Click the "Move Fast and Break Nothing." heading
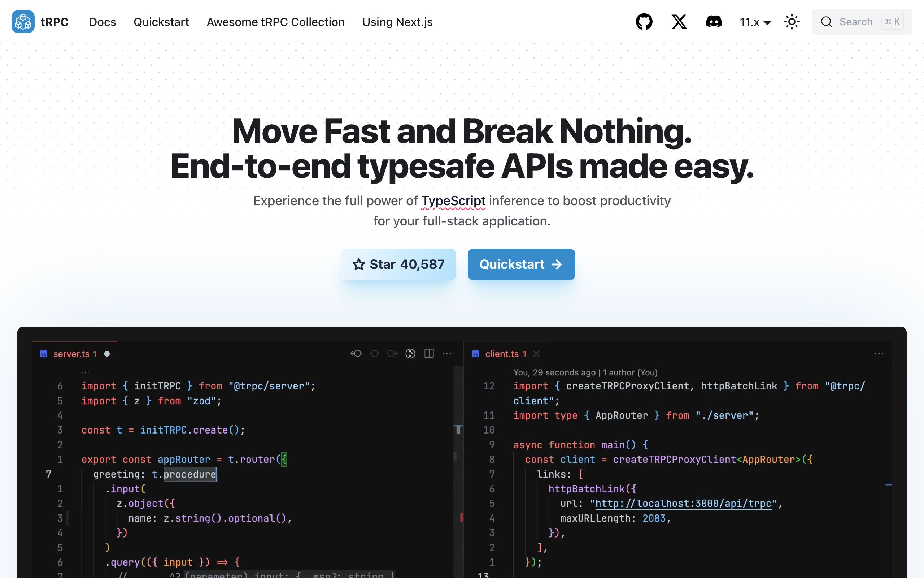The image size is (924, 578). click(462, 131)
